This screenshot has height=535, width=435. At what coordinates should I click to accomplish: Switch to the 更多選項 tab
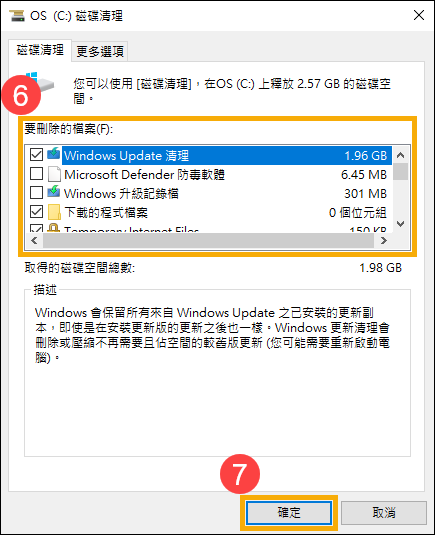pos(100,52)
